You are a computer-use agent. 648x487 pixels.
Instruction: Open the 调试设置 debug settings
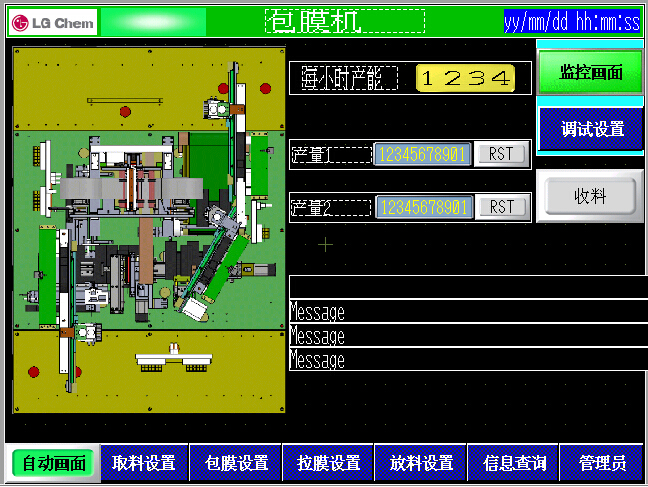(x=591, y=129)
